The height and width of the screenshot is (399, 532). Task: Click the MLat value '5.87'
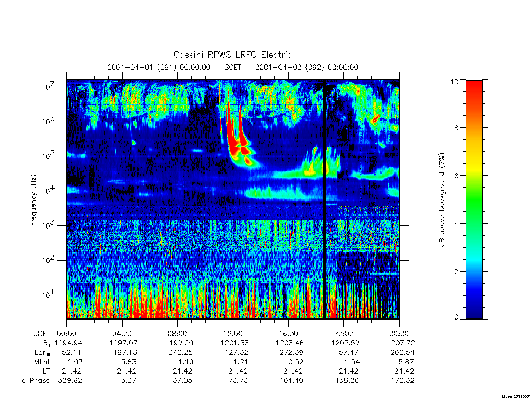(x=406, y=362)
